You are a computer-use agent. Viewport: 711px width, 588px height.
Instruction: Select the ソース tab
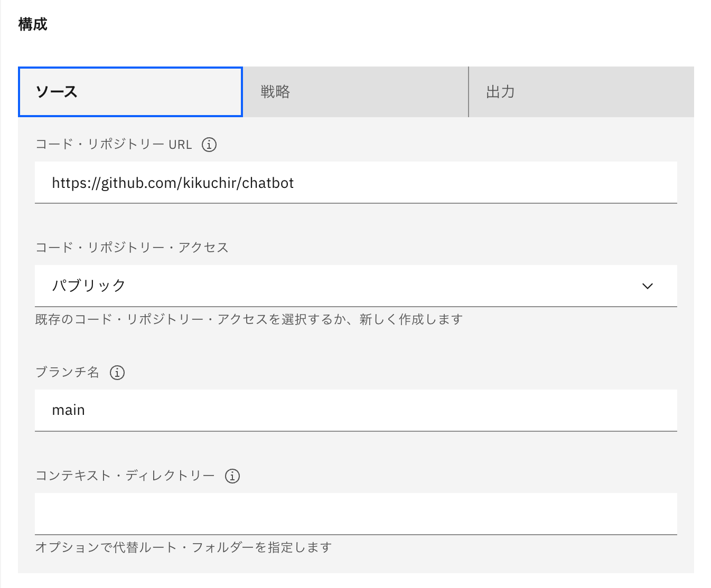point(130,92)
